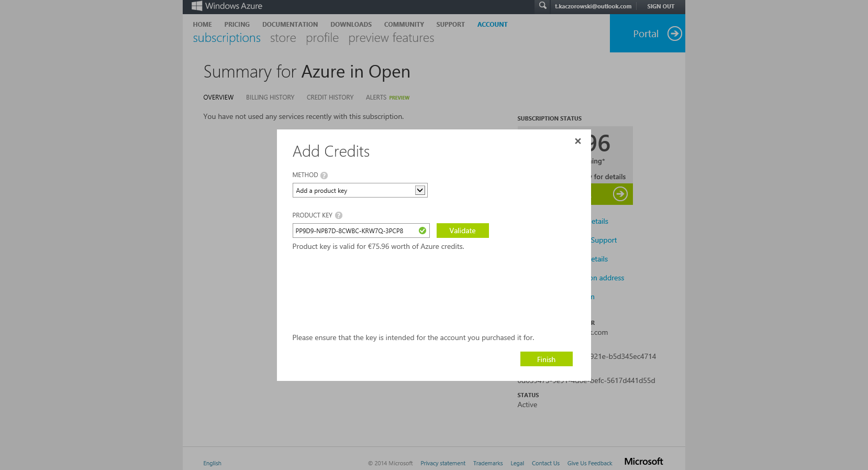Switch to the OVERVIEW tab
The image size is (868, 470).
(x=218, y=97)
